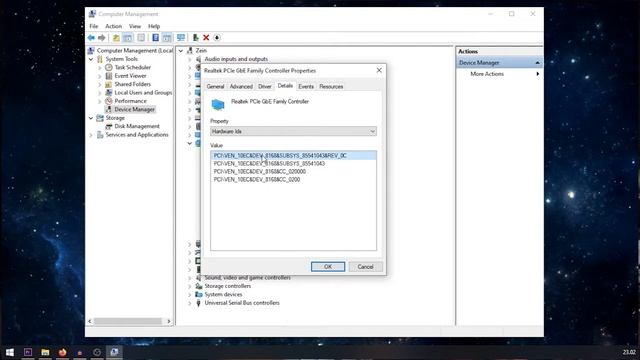Screen dimensions: 640x360
Task: Click the Forward arrow in the toolbar
Action: tap(102, 38)
